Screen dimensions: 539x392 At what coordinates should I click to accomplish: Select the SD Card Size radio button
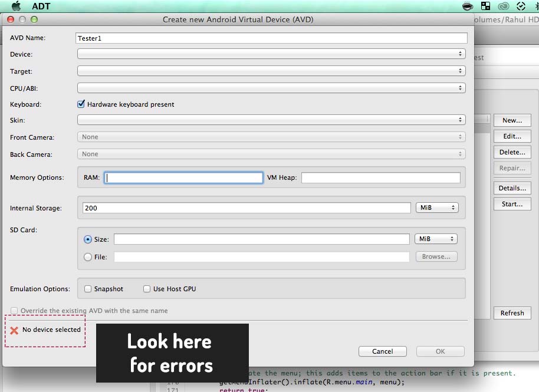88,239
